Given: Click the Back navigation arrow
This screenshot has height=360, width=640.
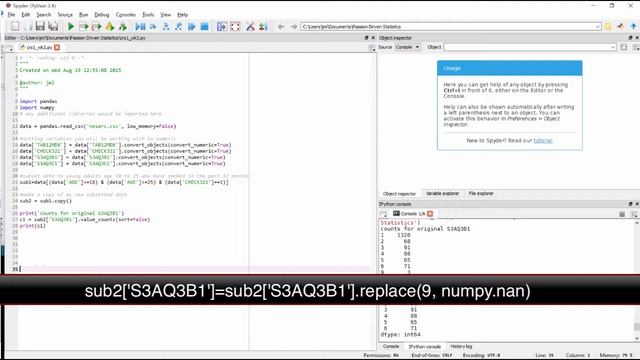Looking at the screenshot, I should 281,27.
